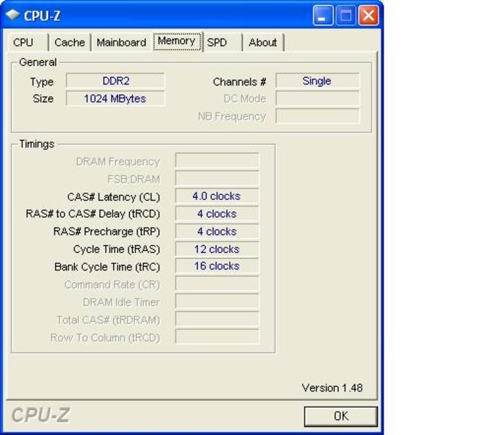This screenshot has height=435, width=504.
Task: Click the Memory tab
Action: point(177,41)
